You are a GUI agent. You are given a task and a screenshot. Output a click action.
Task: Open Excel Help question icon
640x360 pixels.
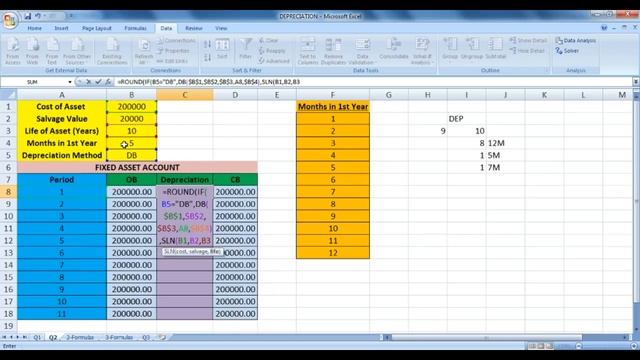[604, 28]
